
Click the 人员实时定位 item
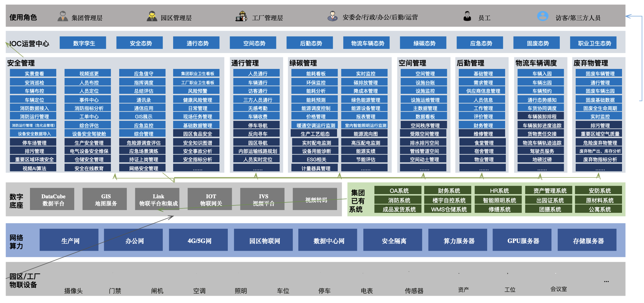(257, 159)
